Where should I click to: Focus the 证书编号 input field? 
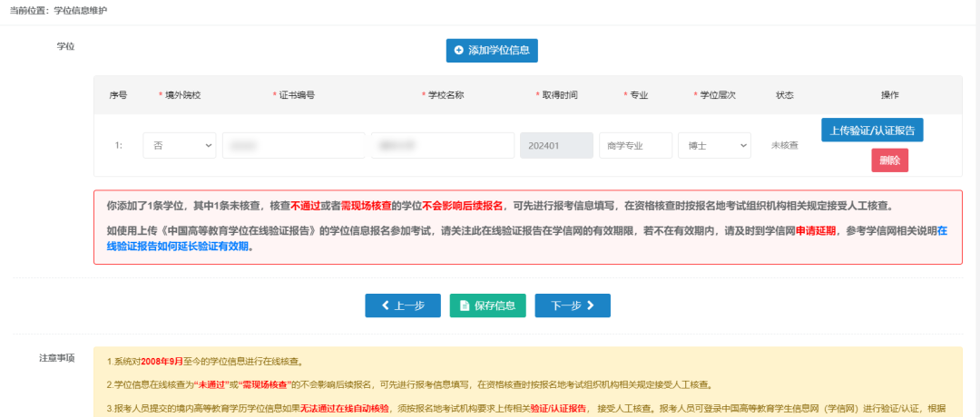(292, 145)
